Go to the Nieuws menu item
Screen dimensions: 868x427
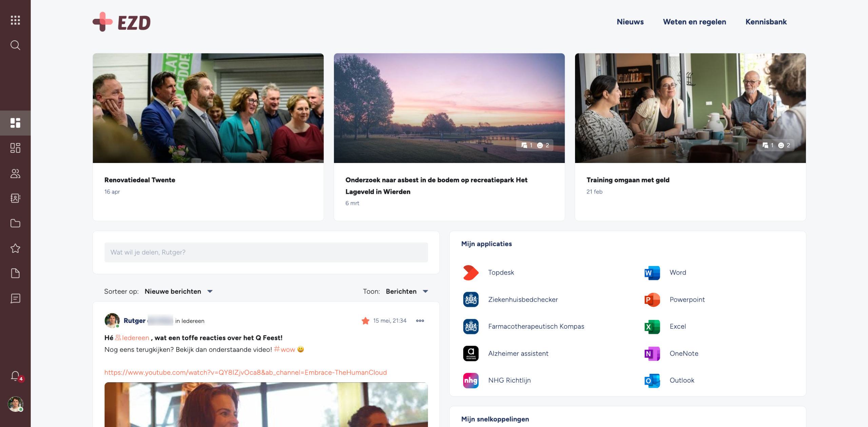click(630, 22)
